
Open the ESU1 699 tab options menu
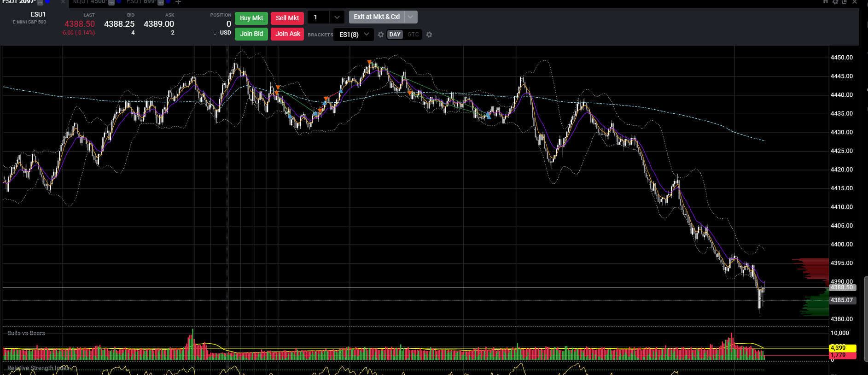(x=160, y=2)
